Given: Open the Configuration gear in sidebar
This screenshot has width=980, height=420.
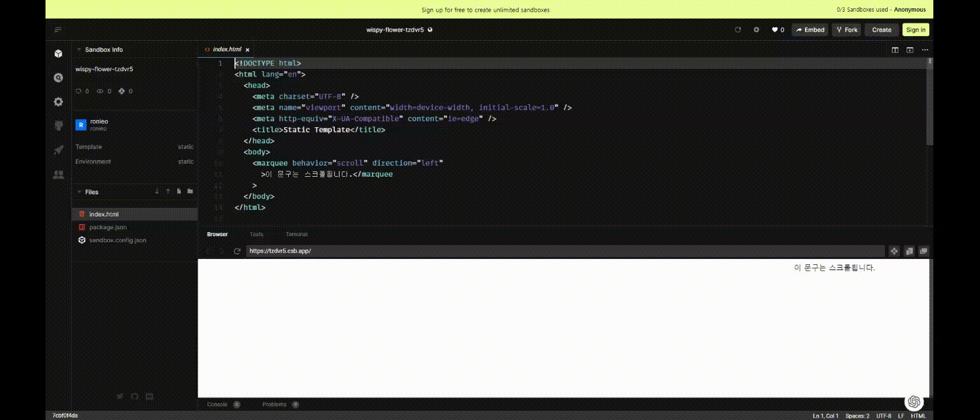Looking at the screenshot, I should click(x=58, y=101).
